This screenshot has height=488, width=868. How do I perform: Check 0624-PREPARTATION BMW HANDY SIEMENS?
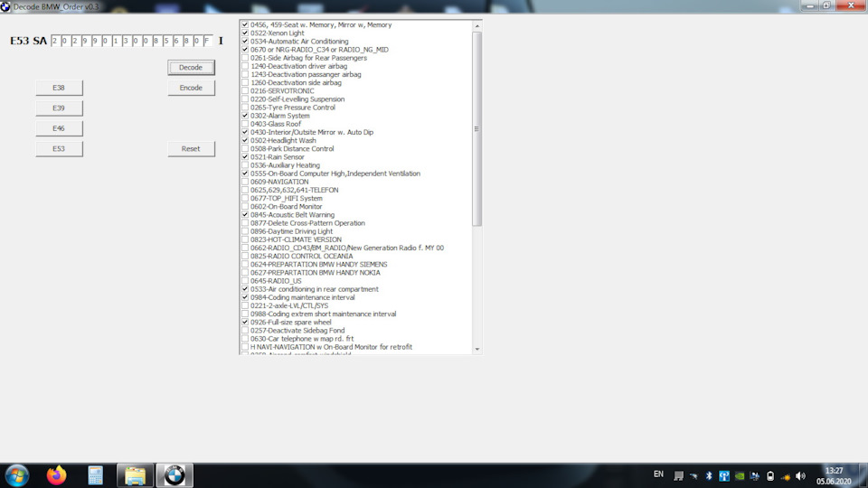pyautogui.click(x=245, y=265)
